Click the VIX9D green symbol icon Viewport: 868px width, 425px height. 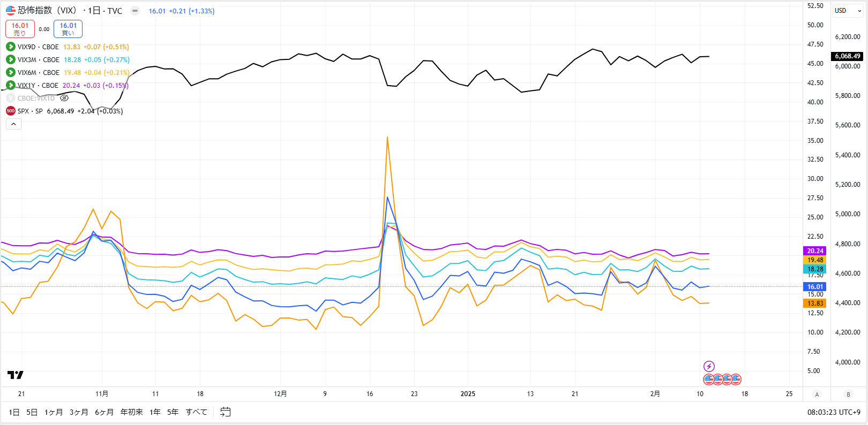[x=11, y=47]
